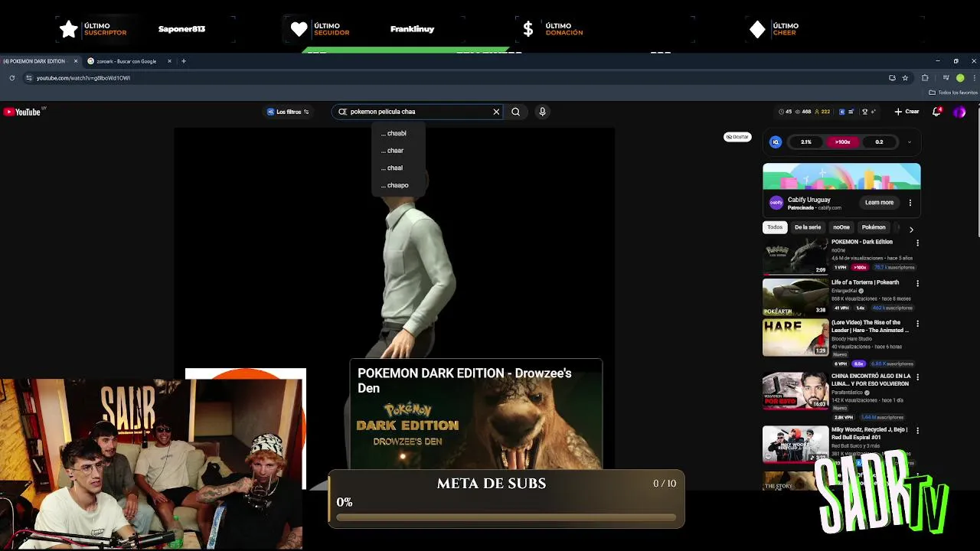Image resolution: width=980 pixels, height=551 pixels.
Task: Open the browser extensions puzzle icon
Action: [925, 78]
